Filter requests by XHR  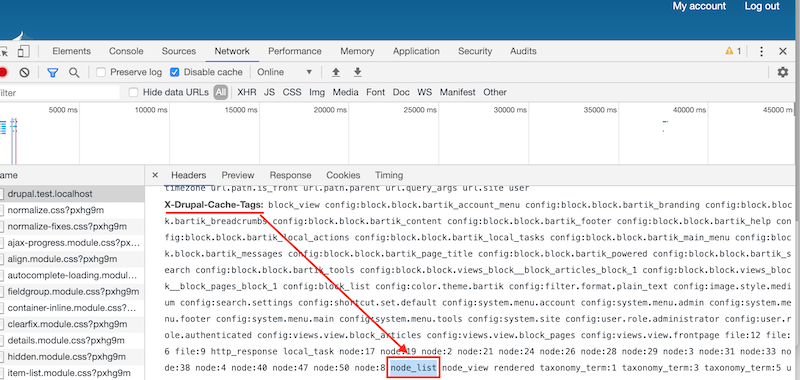click(x=247, y=92)
